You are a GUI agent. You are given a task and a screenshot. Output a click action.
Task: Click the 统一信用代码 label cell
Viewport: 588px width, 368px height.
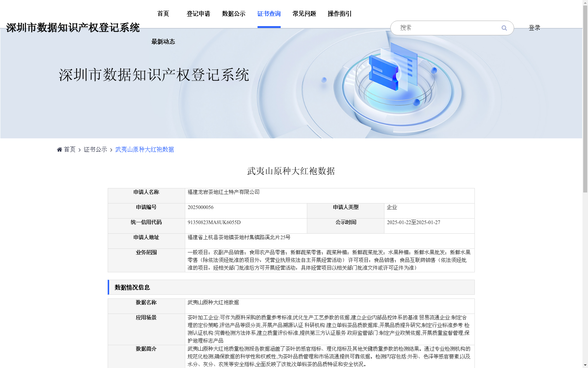coord(146,226)
